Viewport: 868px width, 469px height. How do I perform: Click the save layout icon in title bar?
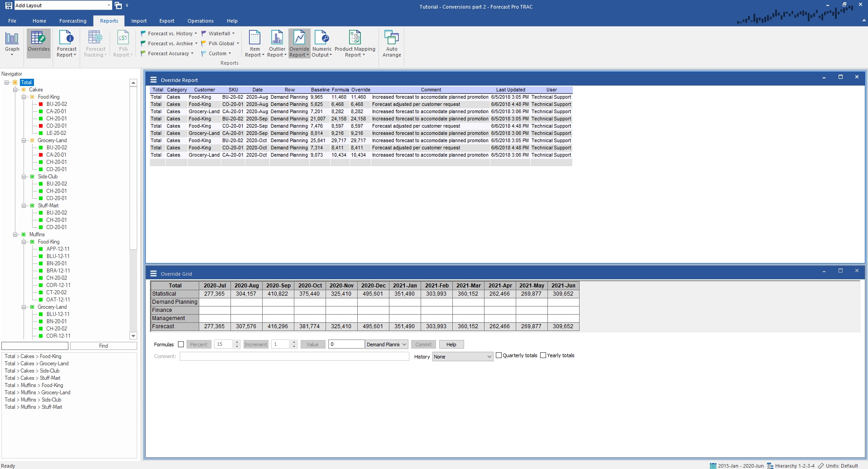(x=9, y=5)
